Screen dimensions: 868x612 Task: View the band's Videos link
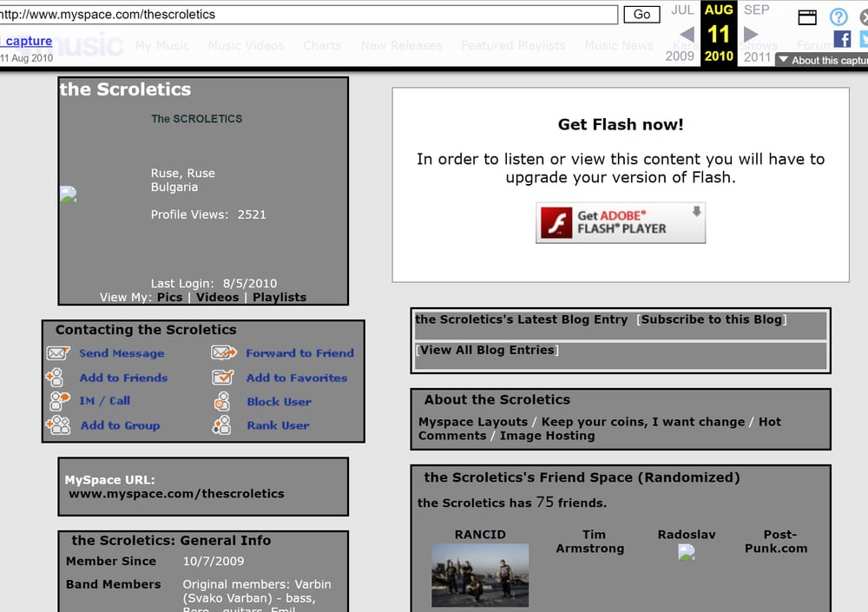point(218,297)
